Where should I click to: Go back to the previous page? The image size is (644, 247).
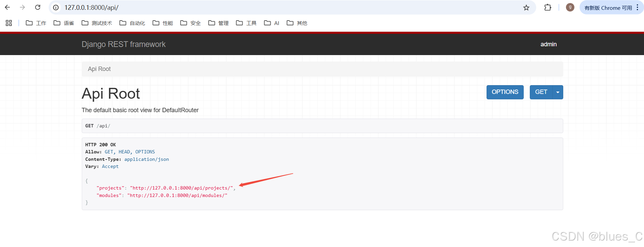[x=7, y=7]
